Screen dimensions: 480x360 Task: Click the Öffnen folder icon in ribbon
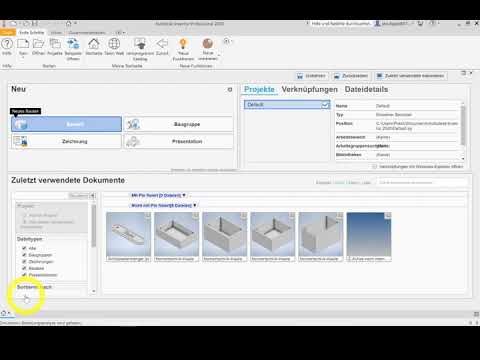click(x=39, y=44)
